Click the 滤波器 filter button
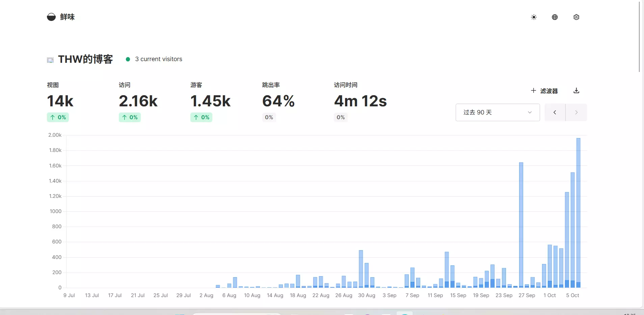Viewport: 644px width, 315px height. [x=549, y=91]
